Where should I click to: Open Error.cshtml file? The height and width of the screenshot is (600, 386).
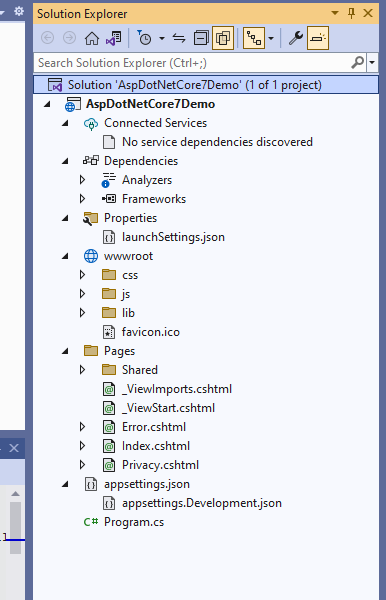pos(154,427)
